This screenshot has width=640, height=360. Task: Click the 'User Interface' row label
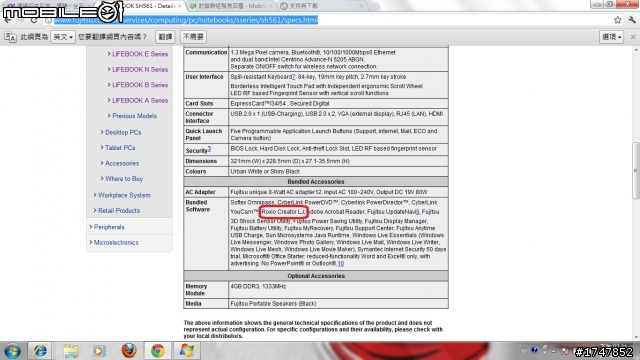204,77
